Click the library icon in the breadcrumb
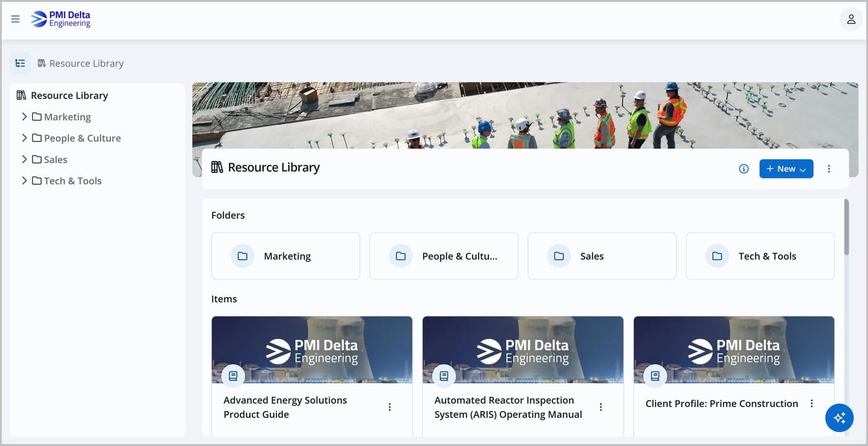868x446 pixels. [x=42, y=63]
